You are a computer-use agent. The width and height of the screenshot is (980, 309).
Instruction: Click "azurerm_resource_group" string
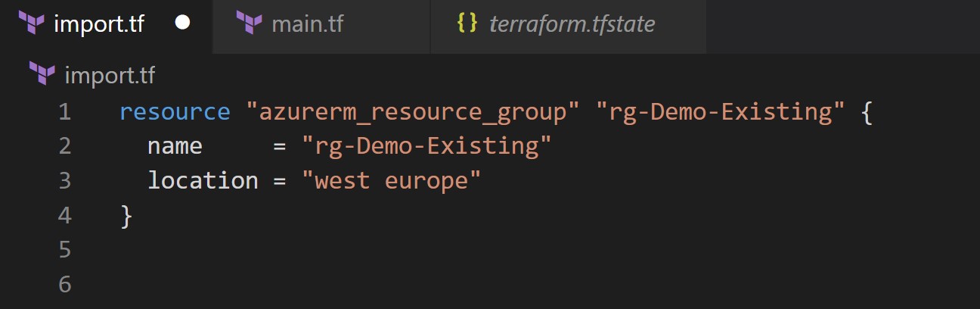[413, 113]
